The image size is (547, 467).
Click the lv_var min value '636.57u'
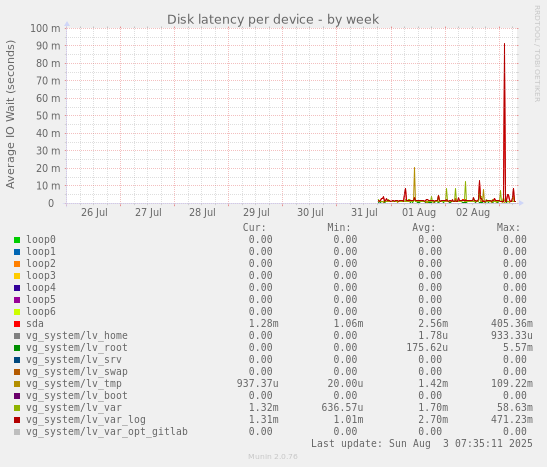[342, 408]
